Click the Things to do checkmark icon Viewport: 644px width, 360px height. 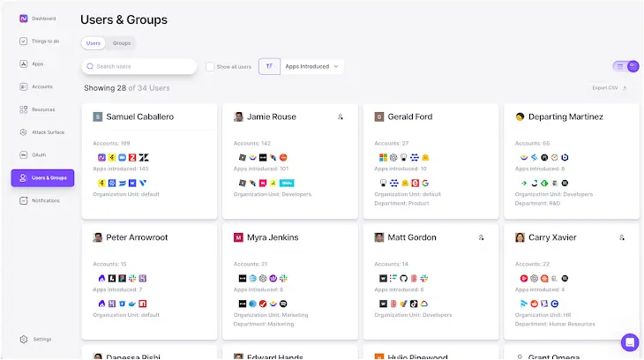[x=24, y=41]
